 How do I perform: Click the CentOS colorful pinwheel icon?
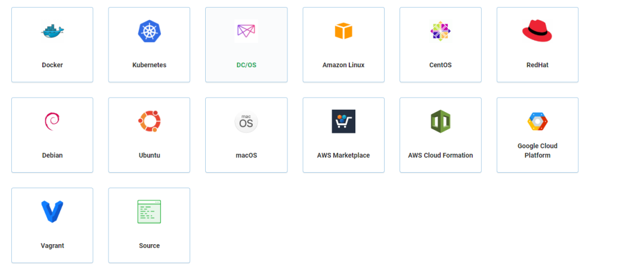point(440,31)
